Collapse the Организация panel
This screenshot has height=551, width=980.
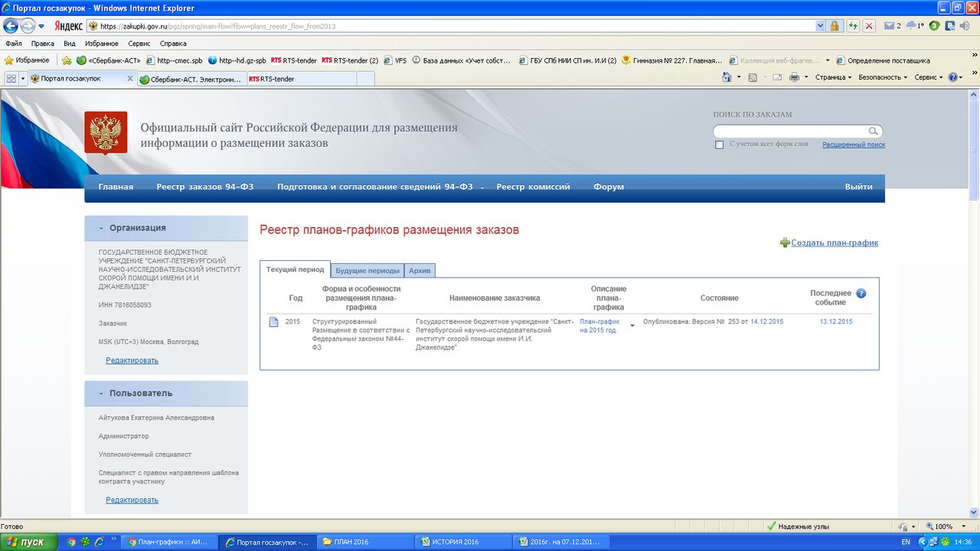[x=101, y=228]
